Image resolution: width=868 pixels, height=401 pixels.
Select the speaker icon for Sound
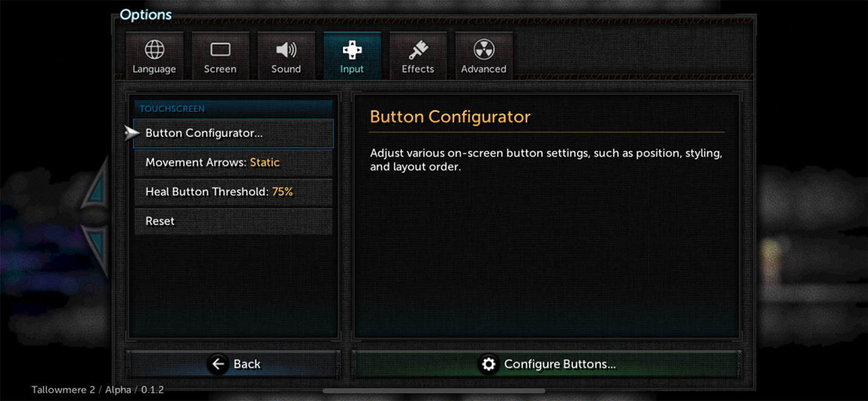[x=286, y=50]
